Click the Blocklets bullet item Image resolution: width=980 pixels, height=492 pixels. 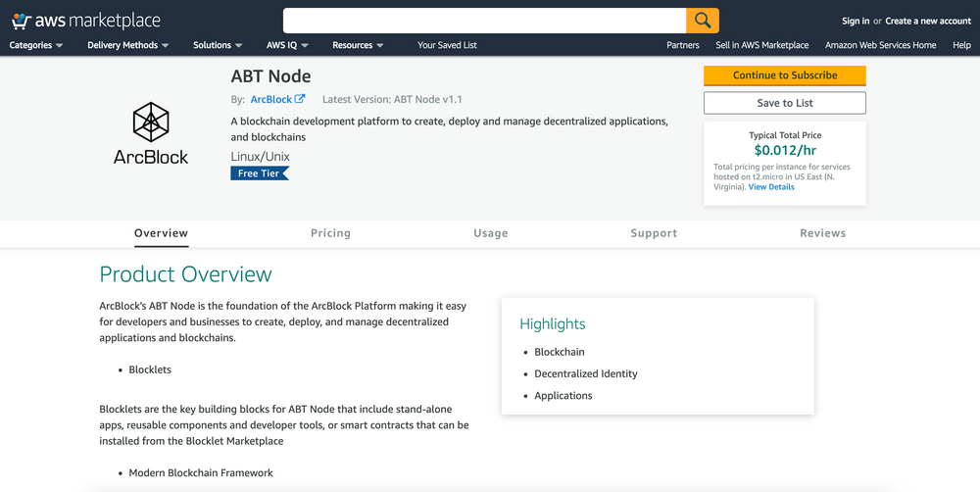click(x=150, y=369)
